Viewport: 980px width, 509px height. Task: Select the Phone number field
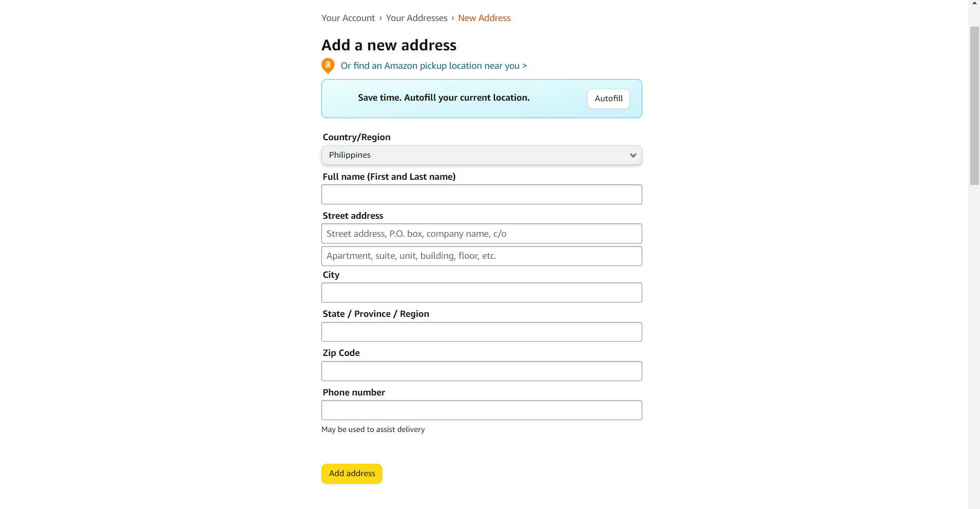(482, 410)
